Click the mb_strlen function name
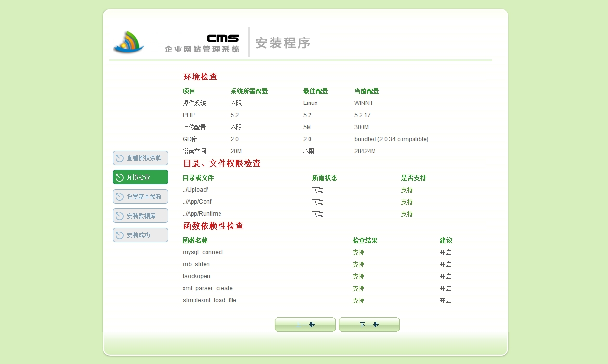 196,264
